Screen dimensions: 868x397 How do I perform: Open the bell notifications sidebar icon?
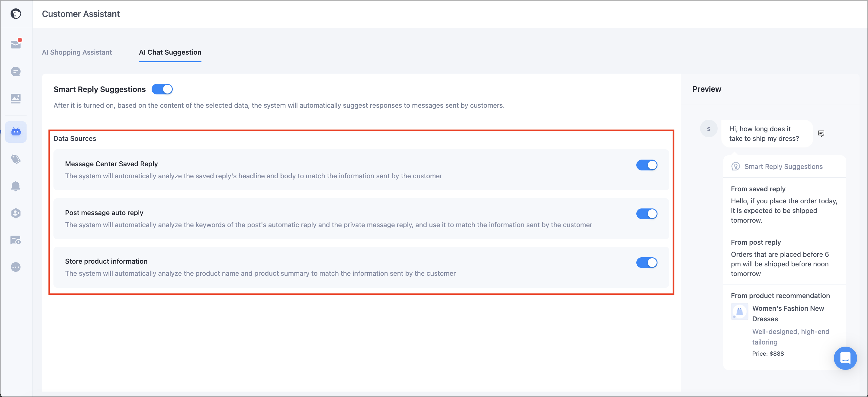tap(16, 186)
